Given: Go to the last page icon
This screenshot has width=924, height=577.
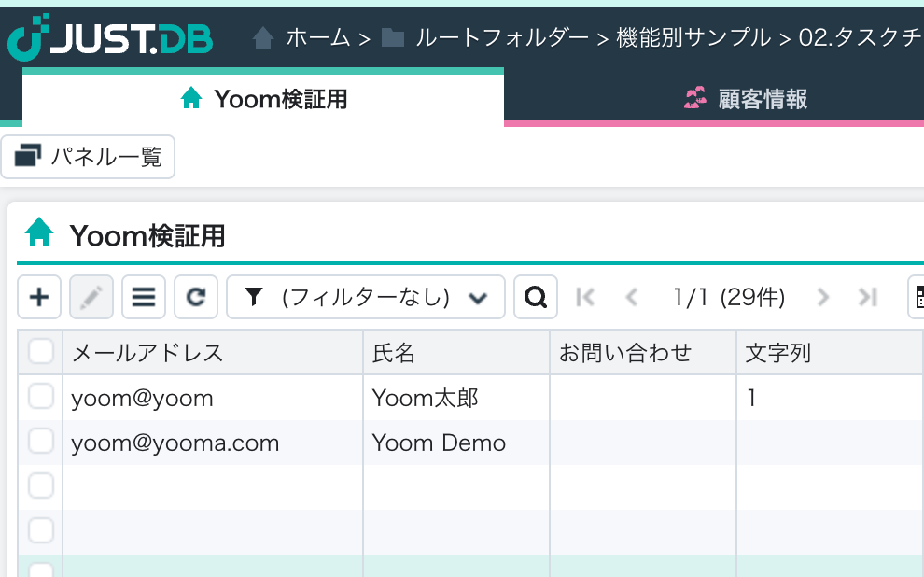Looking at the screenshot, I should [x=868, y=298].
